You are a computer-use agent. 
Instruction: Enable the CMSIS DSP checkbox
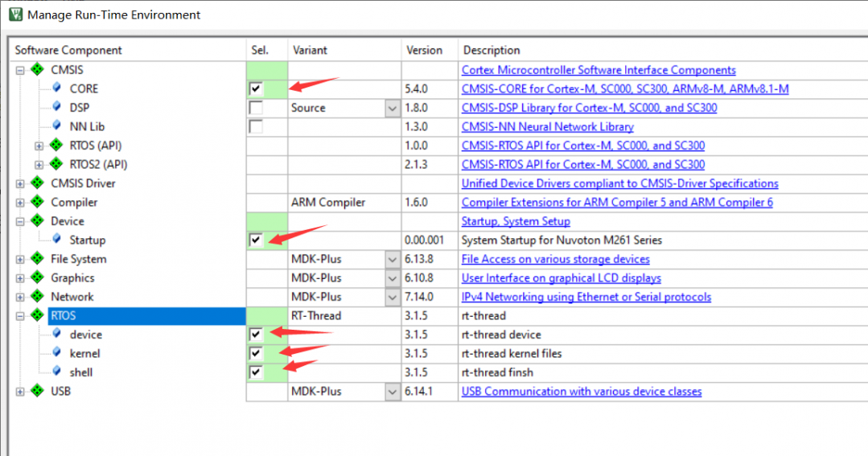tap(256, 107)
